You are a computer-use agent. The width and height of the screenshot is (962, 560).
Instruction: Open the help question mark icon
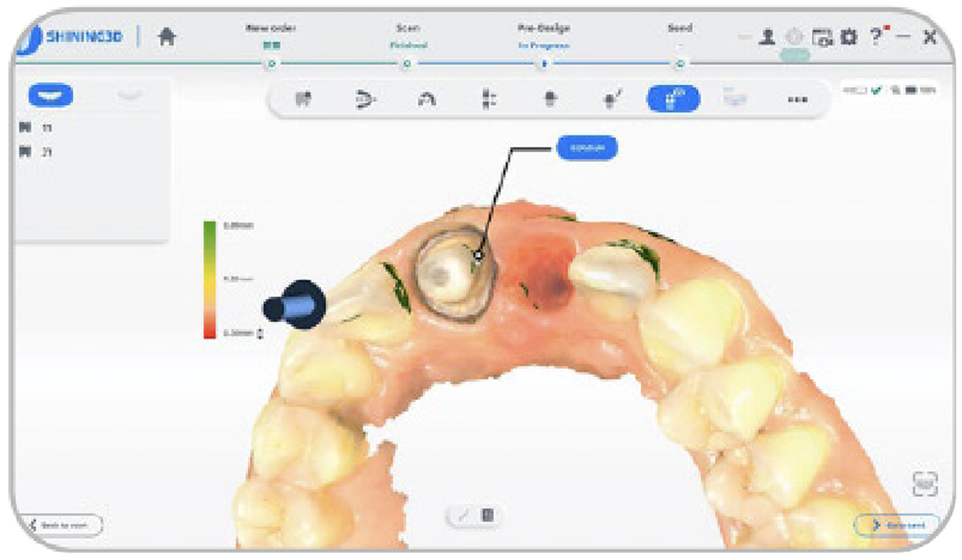876,36
